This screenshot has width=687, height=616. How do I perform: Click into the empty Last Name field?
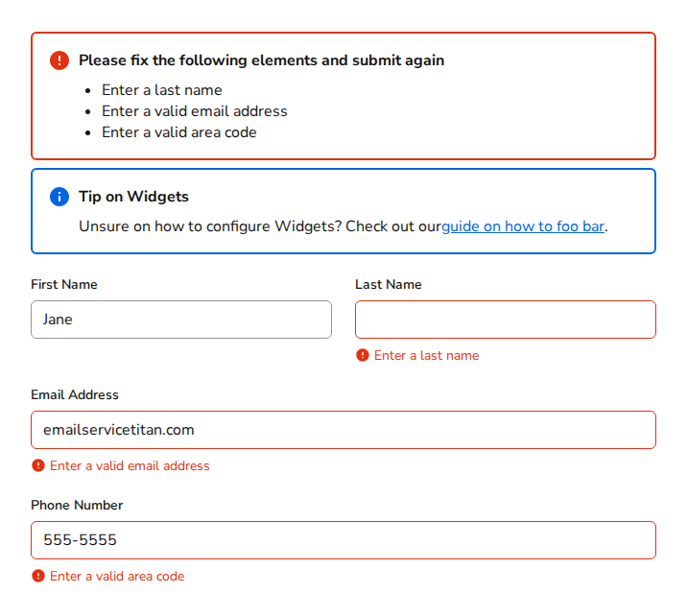click(x=505, y=320)
